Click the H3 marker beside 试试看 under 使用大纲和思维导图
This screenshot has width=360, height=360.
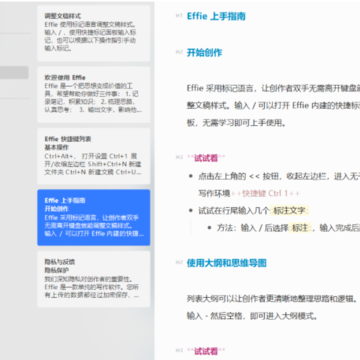tap(179, 350)
